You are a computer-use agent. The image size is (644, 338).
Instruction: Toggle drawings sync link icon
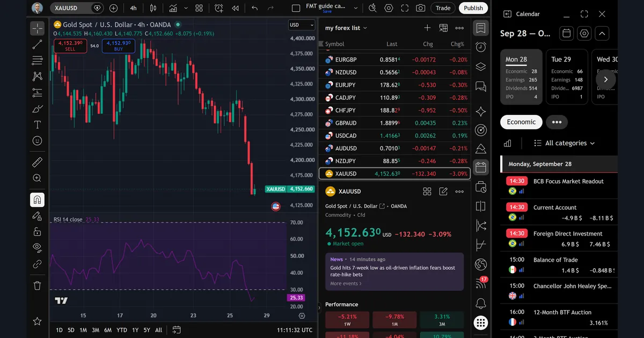pyautogui.click(x=37, y=263)
